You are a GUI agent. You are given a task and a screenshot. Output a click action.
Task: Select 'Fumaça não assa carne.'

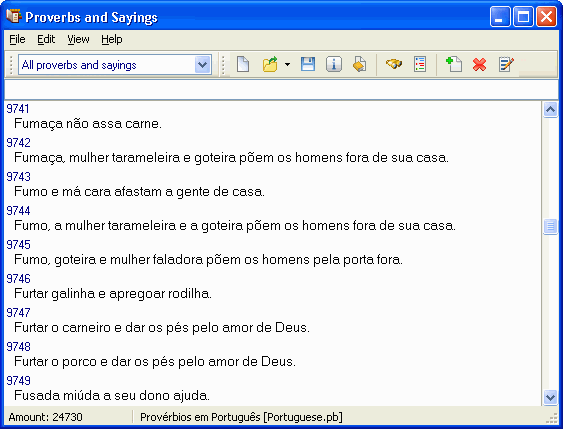[x=88, y=124]
